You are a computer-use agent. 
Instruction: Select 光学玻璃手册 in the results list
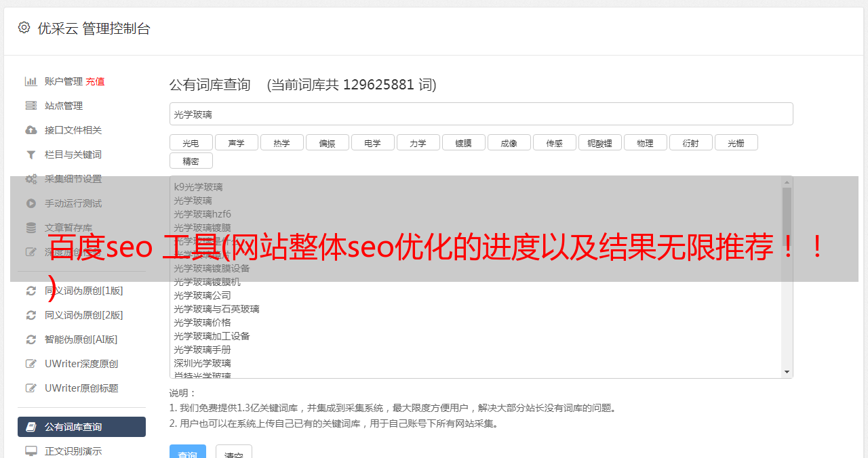pos(202,350)
